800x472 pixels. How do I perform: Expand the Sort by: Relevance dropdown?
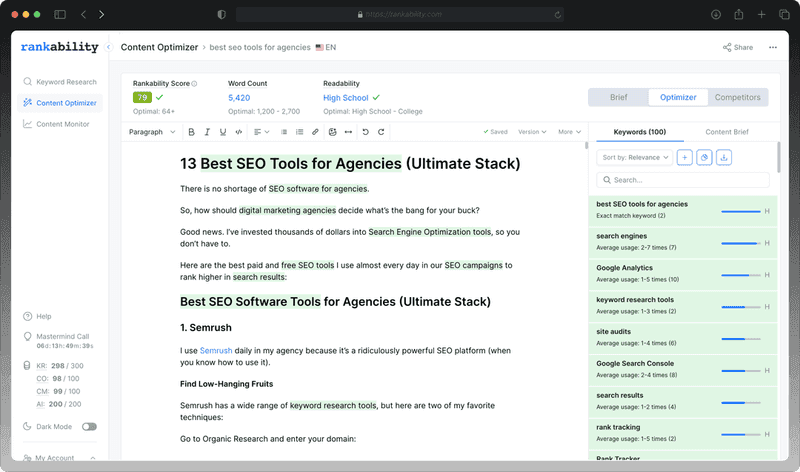click(x=633, y=157)
